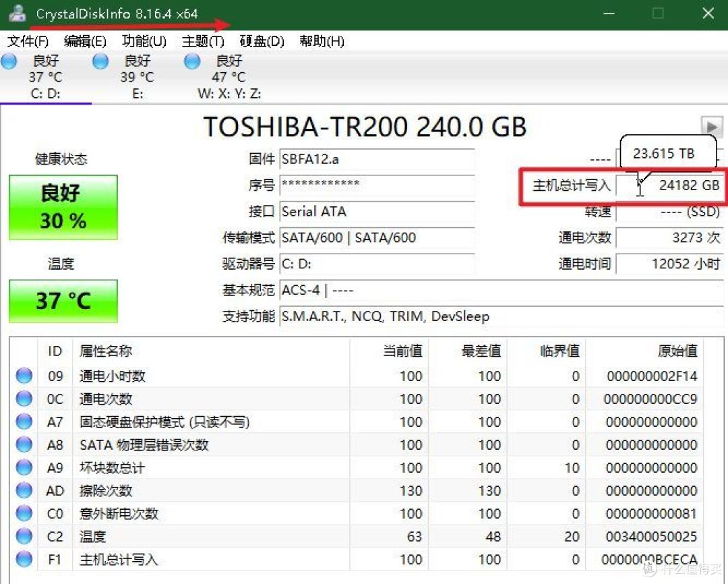
Task: Click the status orb for 47 °C disk
Action: 192,61
